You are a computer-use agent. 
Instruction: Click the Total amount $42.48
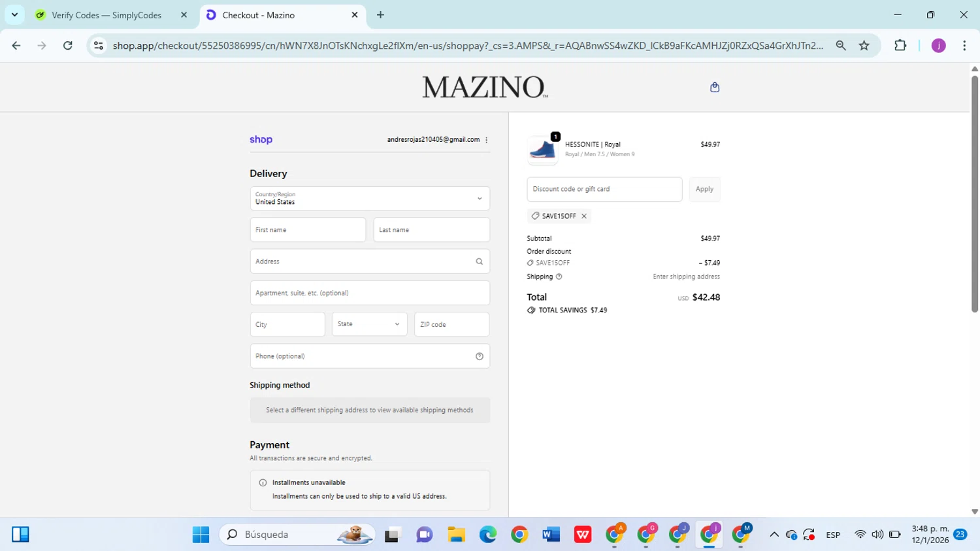[x=706, y=297]
